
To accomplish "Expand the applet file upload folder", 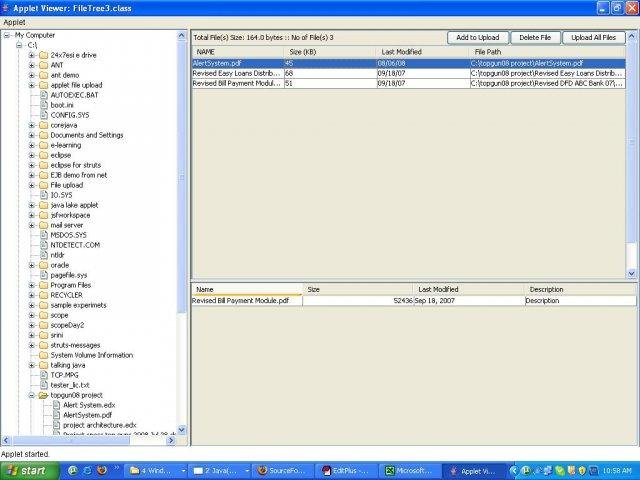I will 32,85.
